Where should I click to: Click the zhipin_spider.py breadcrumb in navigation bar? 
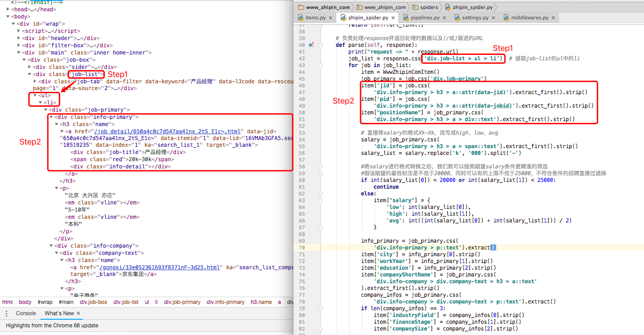point(473,7)
